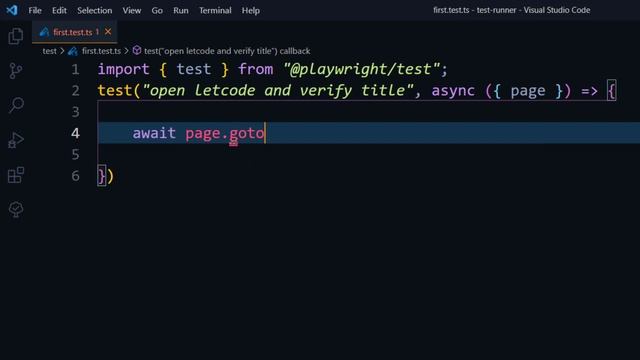Open the Edit menu
The width and height of the screenshot is (640, 360).
59,11
